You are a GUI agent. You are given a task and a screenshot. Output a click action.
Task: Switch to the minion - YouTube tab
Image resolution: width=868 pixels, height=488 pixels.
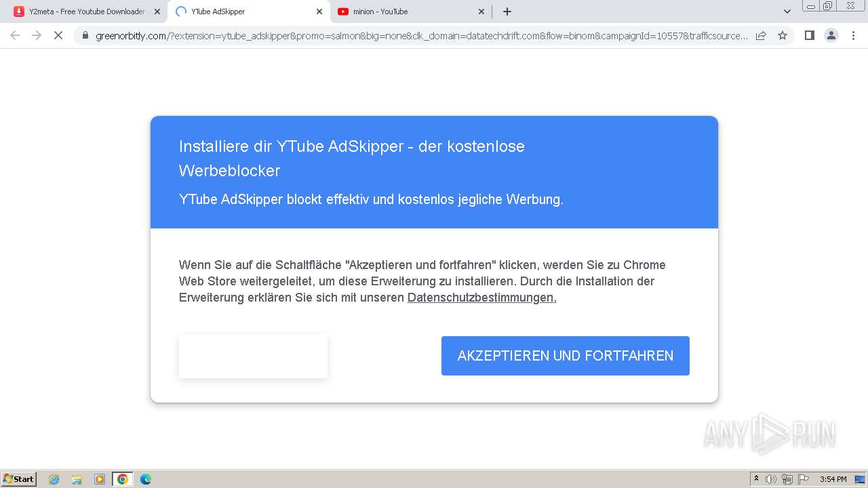tap(411, 12)
